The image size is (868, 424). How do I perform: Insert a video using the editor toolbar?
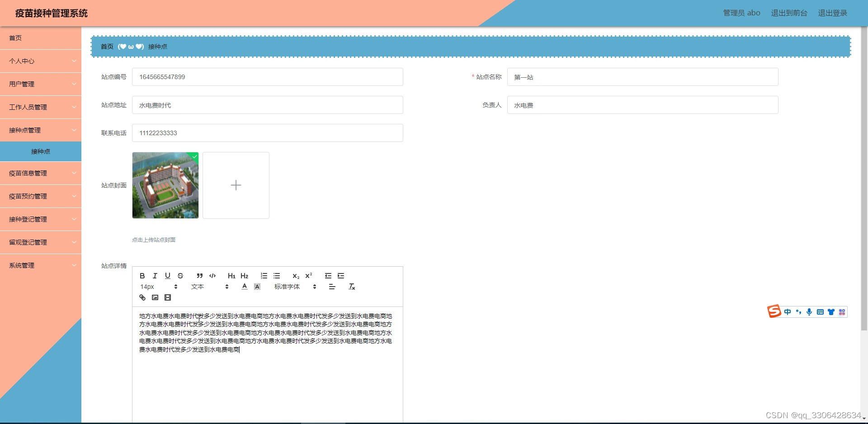168,297
